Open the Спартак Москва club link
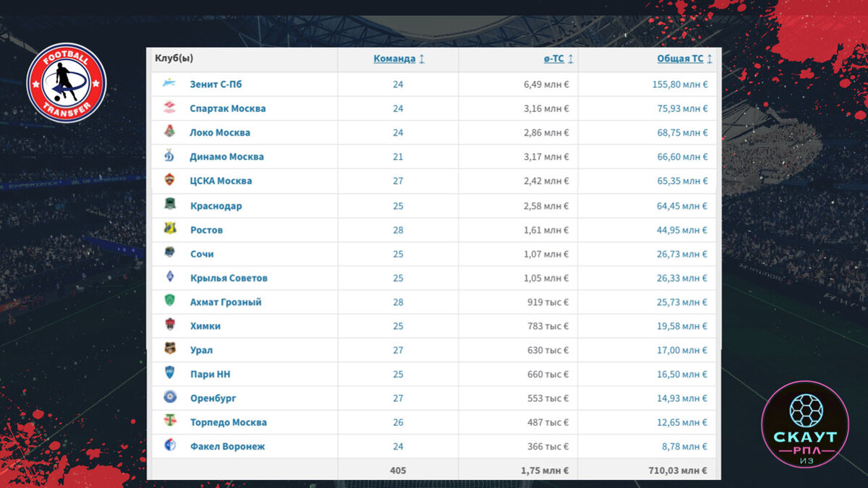Screen dimensions: 868x488 tap(228, 108)
